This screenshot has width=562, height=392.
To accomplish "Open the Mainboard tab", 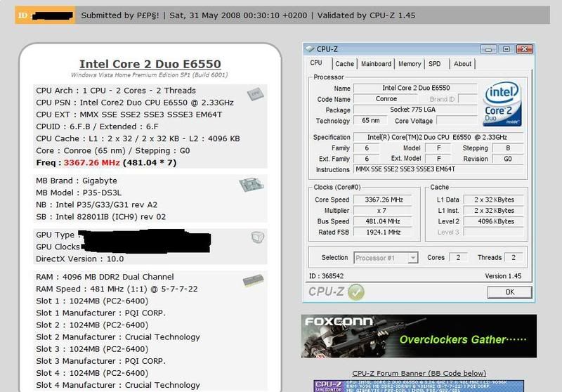I will (376, 64).
